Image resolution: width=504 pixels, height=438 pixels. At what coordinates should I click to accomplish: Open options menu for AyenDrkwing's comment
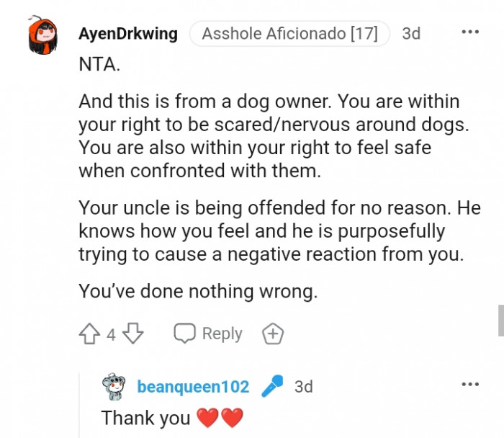(x=470, y=32)
